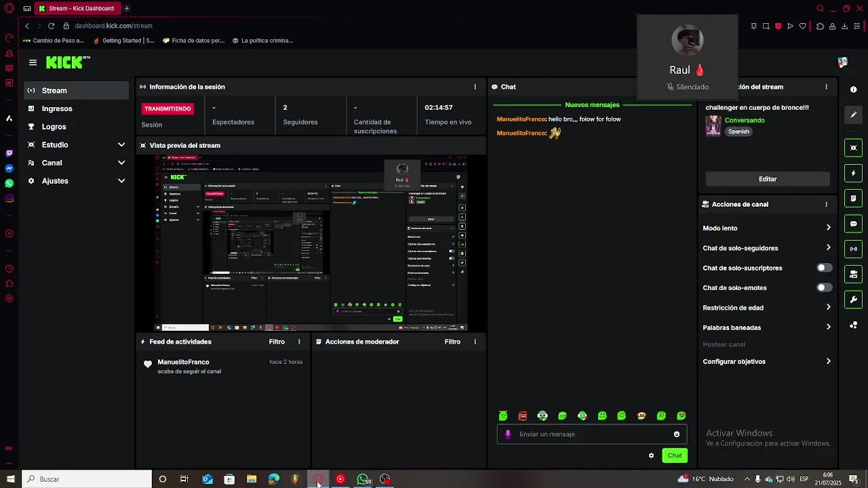Select Ingresos in the sidebar
868x488 pixels.
click(76, 108)
